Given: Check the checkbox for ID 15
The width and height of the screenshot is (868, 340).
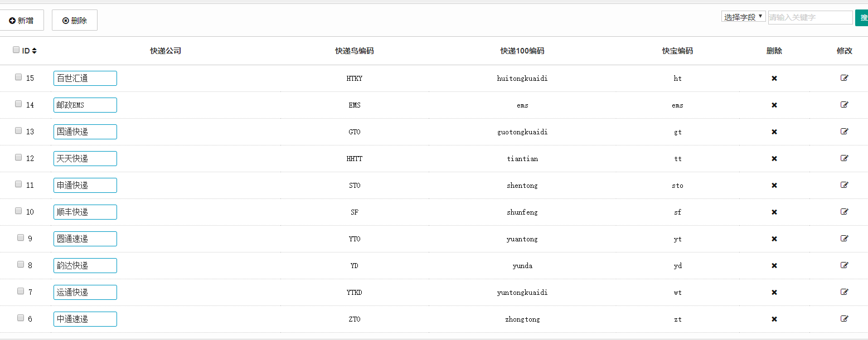Looking at the screenshot, I should pyautogui.click(x=18, y=77).
